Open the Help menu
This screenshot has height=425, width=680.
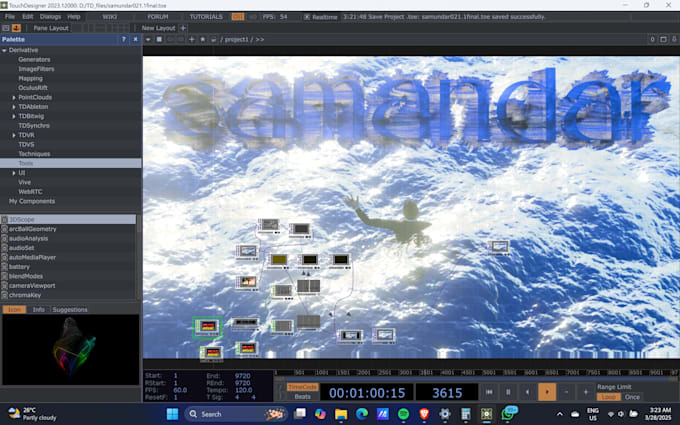coord(74,16)
